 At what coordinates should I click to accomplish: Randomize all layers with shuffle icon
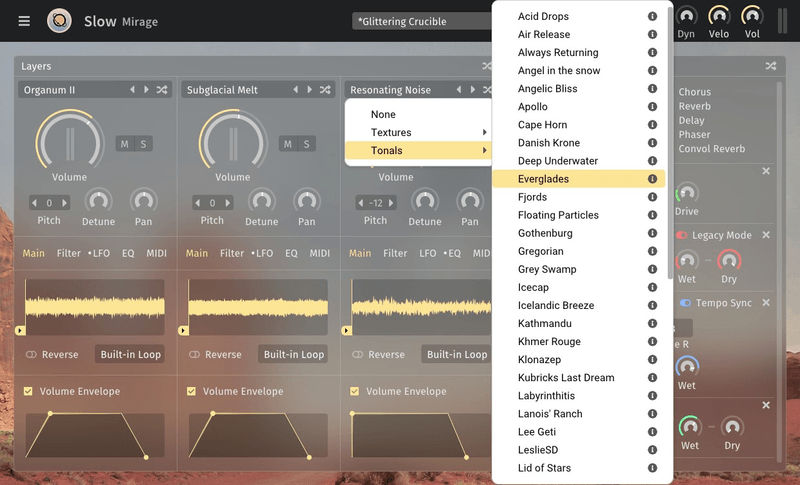coord(487,66)
